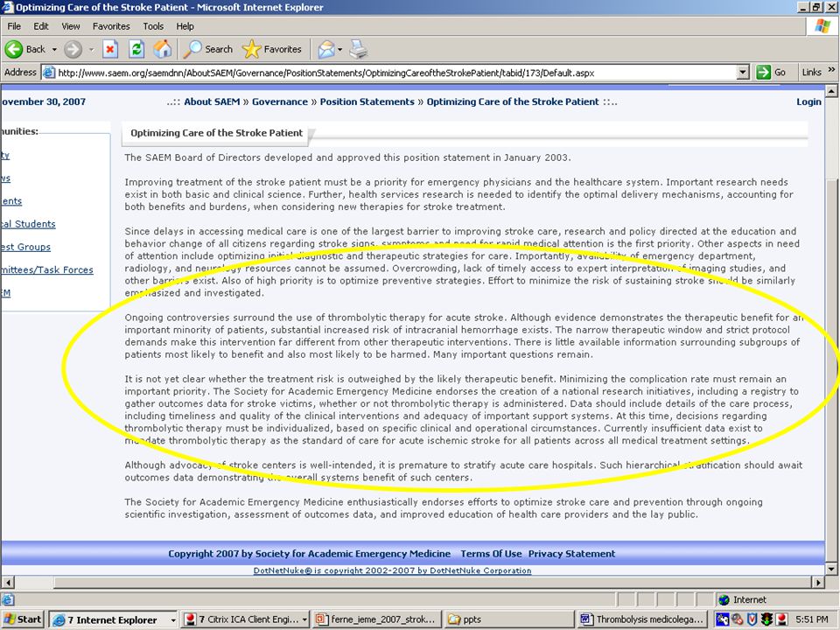Click the Login link
The width and height of the screenshot is (840, 630).
click(x=808, y=101)
